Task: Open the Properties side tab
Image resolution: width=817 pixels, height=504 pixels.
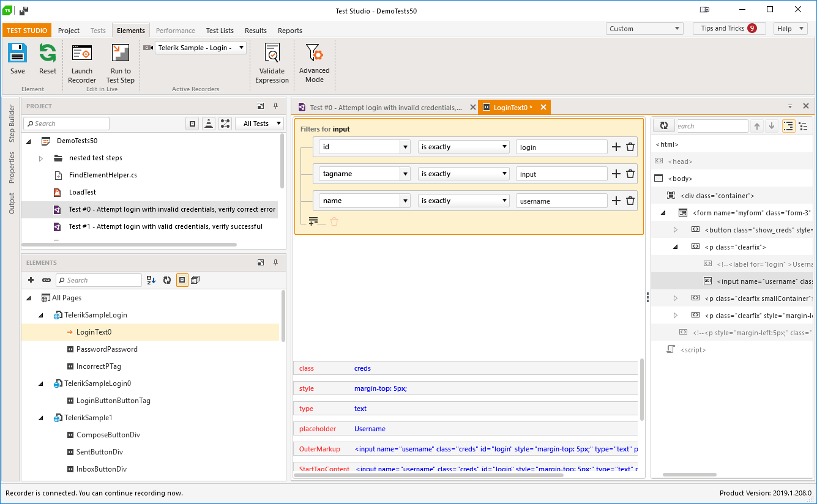Action: click(12, 168)
